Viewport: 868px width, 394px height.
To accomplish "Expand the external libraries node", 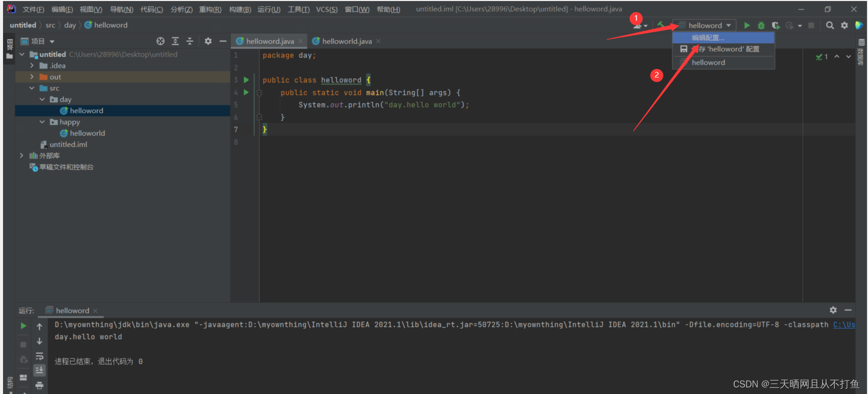I will point(22,155).
